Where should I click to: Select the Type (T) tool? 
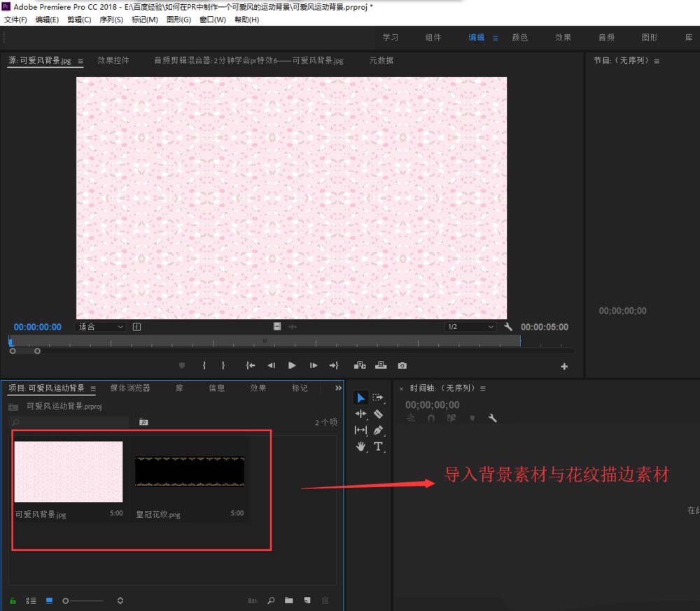click(x=378, y=447)
